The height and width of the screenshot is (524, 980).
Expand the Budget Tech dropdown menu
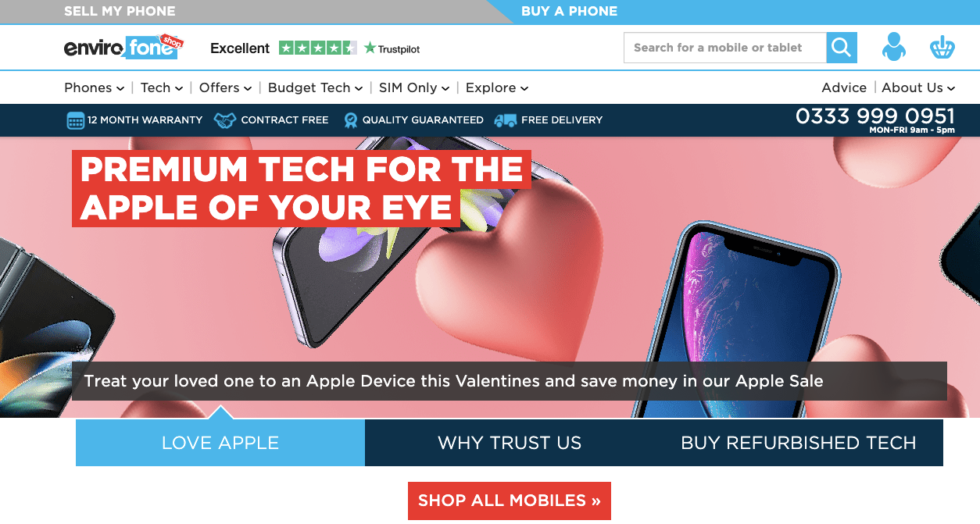pyautogui.click(x=315, y=87)
